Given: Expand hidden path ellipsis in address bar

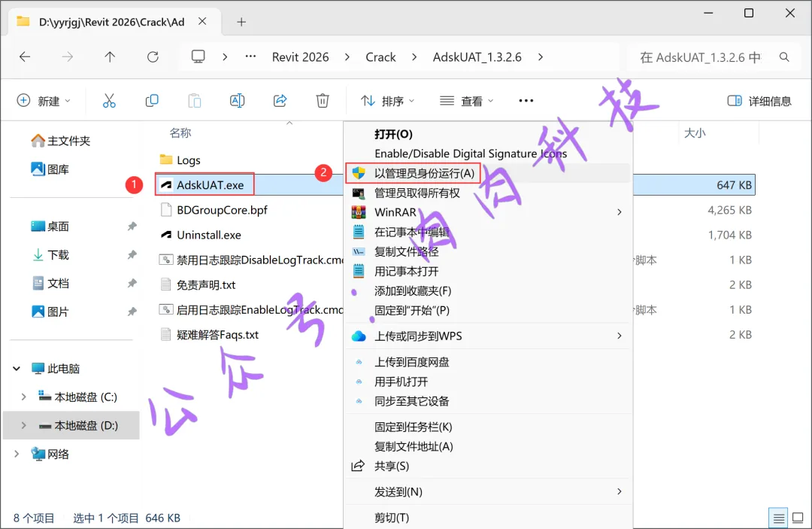Looking at the screenshot, I should (250, 56).
